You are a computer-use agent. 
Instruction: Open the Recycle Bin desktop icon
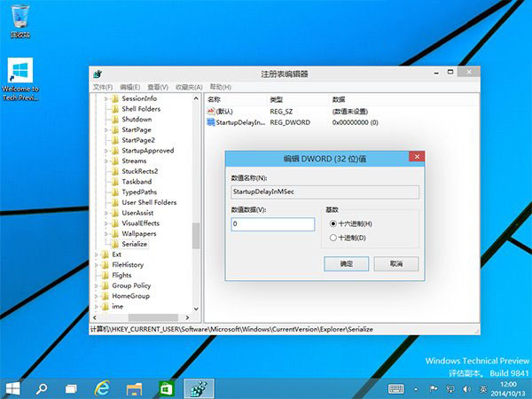click(x=20, y=18)
